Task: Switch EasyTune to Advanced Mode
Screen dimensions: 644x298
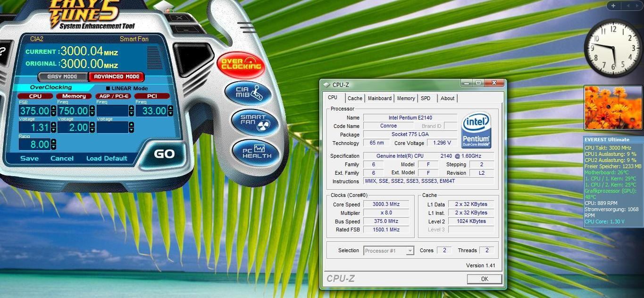Action: 117,77
